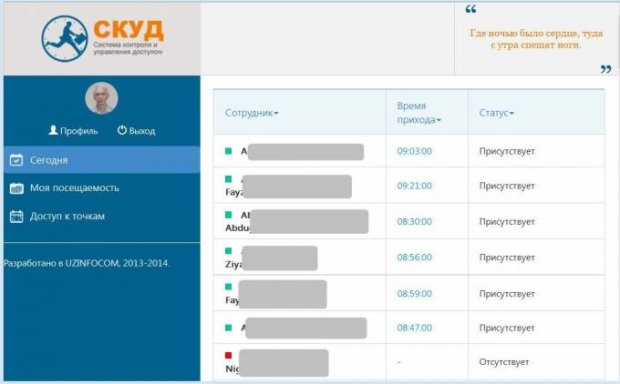
Task: Sort the table by Сотрудник column
Action: 251,113
